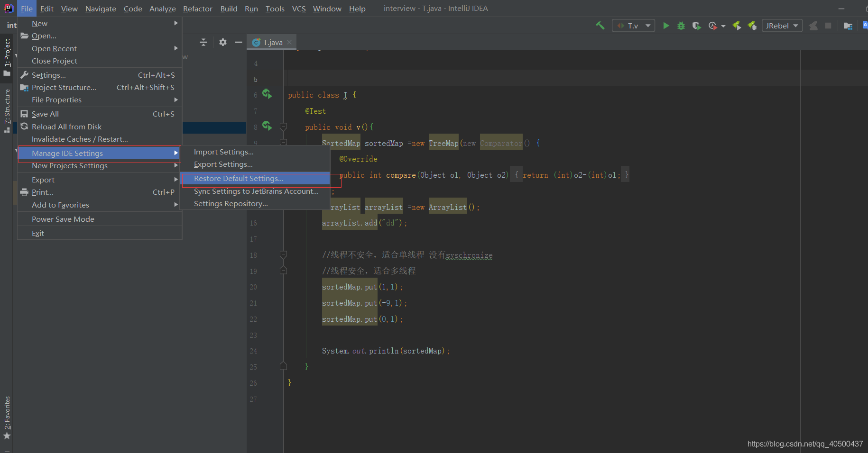This screenshot has height=453, width=868.
Task: Open the VCS menu
Action: (x=299, y=9)
